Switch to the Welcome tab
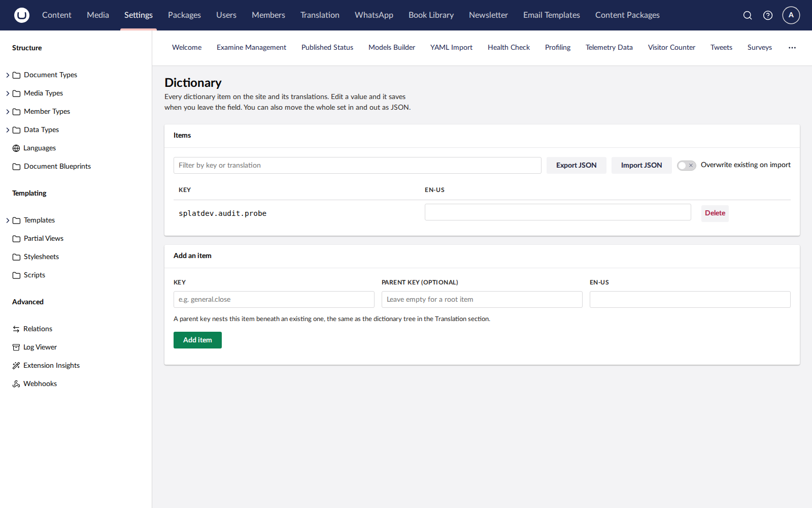Screen dimensions: 812x508 tap(187, 48)
